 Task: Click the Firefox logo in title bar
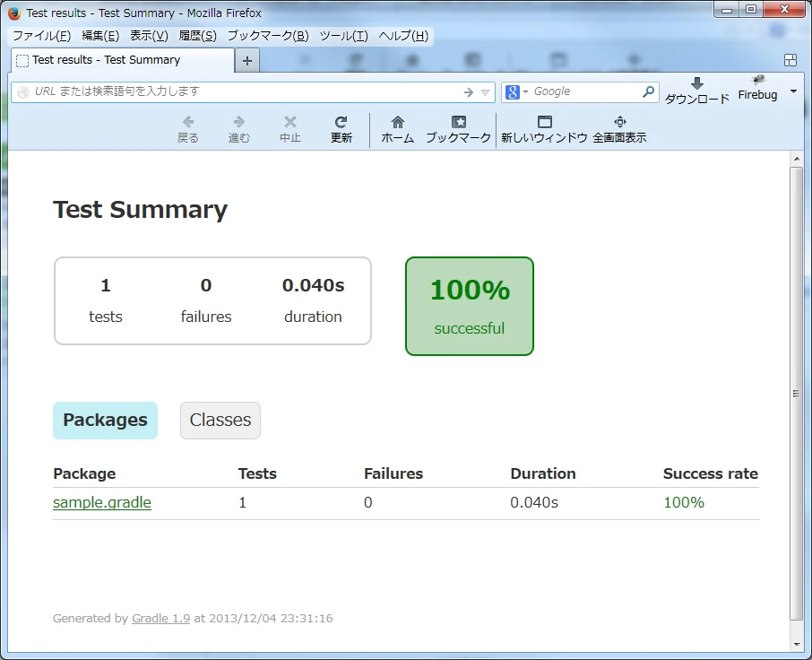(14, 13)
